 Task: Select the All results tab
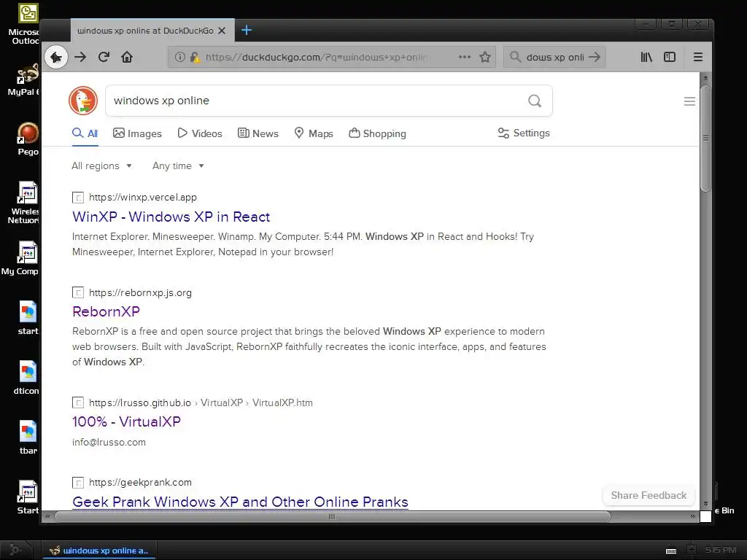point(85,133)
